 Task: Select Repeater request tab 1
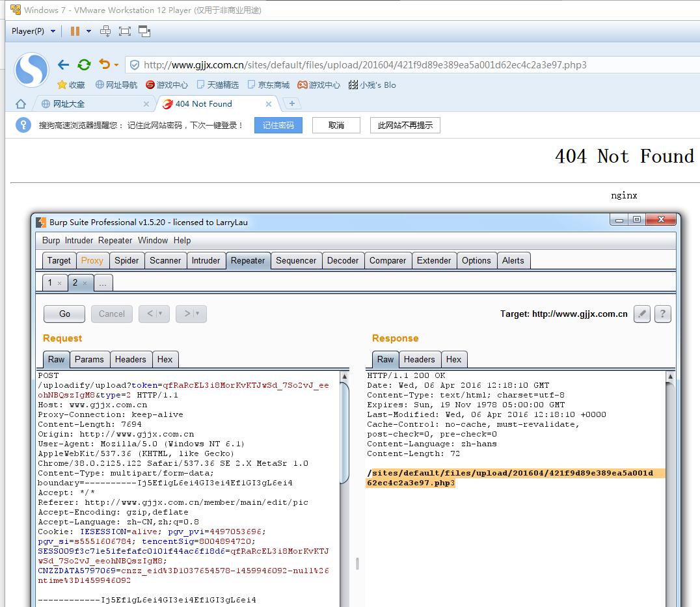[50, 282]
